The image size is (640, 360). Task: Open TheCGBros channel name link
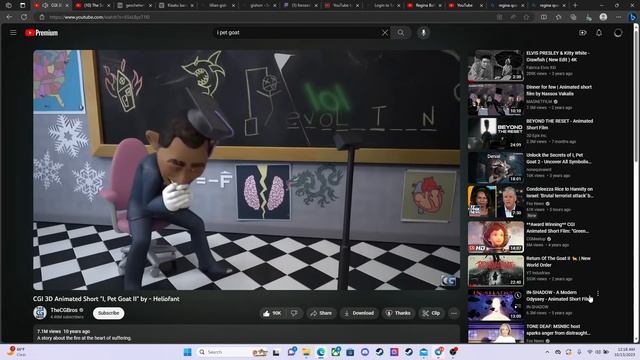click(x=64, y=310)
